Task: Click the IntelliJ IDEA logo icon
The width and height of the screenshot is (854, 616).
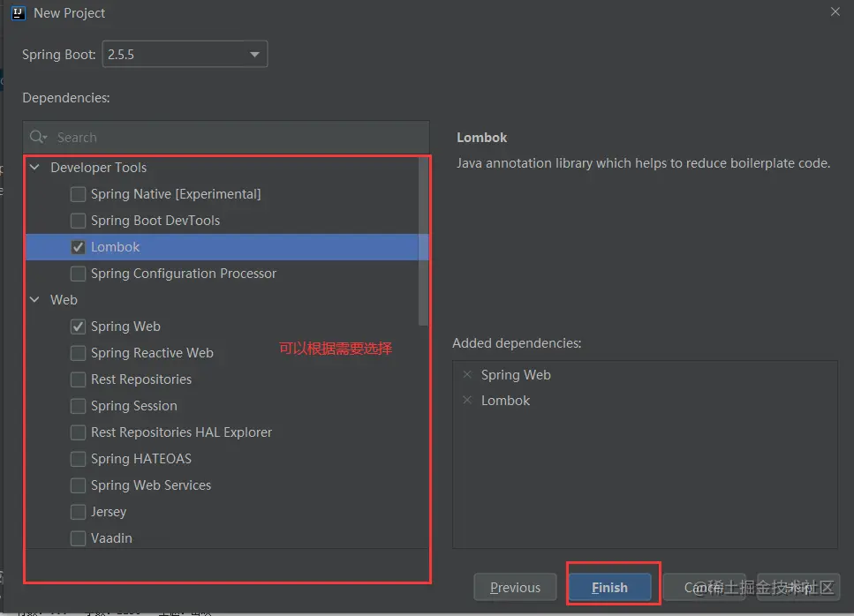Action: [x=18, y=13]
